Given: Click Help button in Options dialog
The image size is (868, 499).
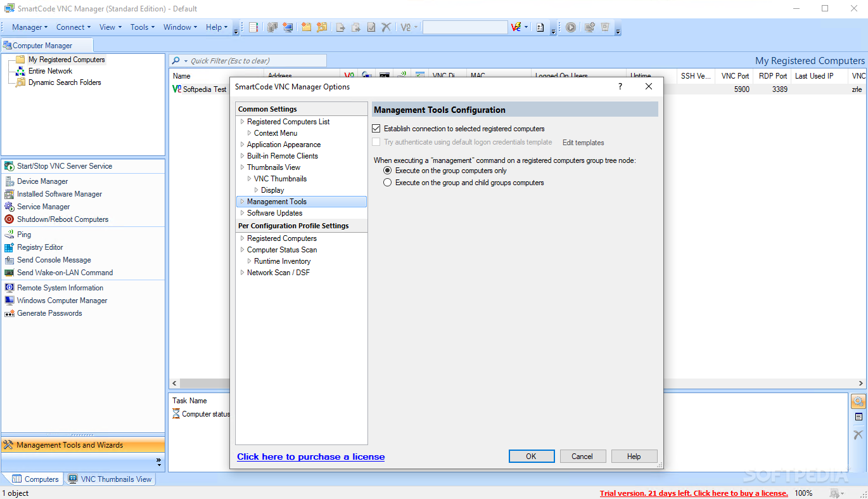Looking at the screenshot, I should click(x=634, y=457).
